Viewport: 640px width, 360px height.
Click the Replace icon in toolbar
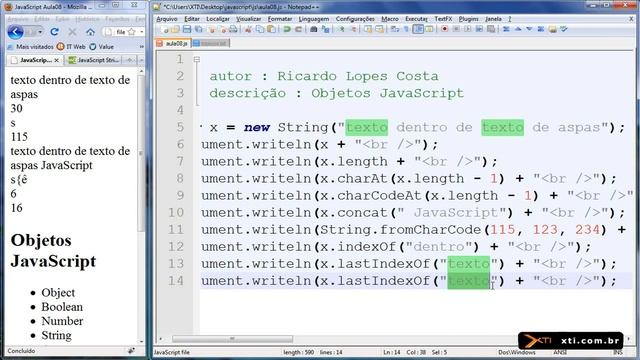point(325,29)
